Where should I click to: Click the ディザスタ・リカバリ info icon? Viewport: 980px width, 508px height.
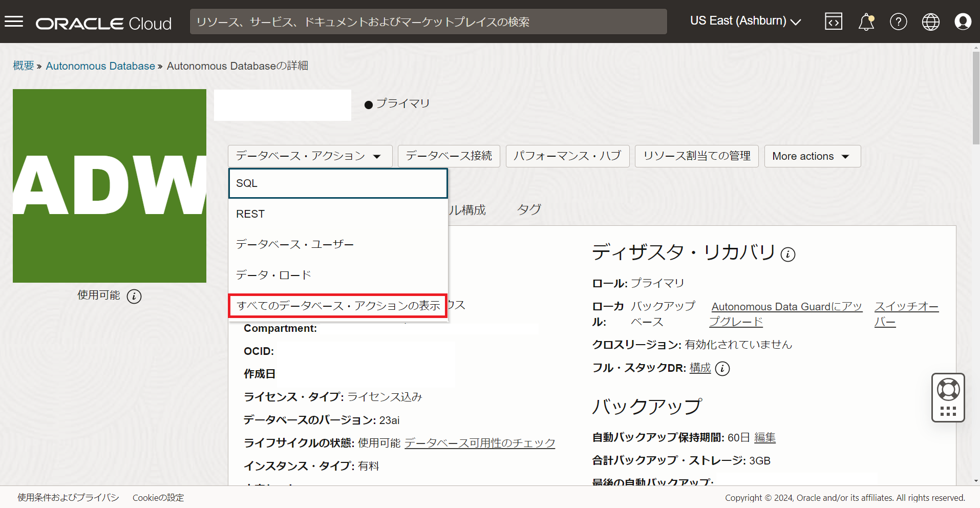(x=788, y=254)
